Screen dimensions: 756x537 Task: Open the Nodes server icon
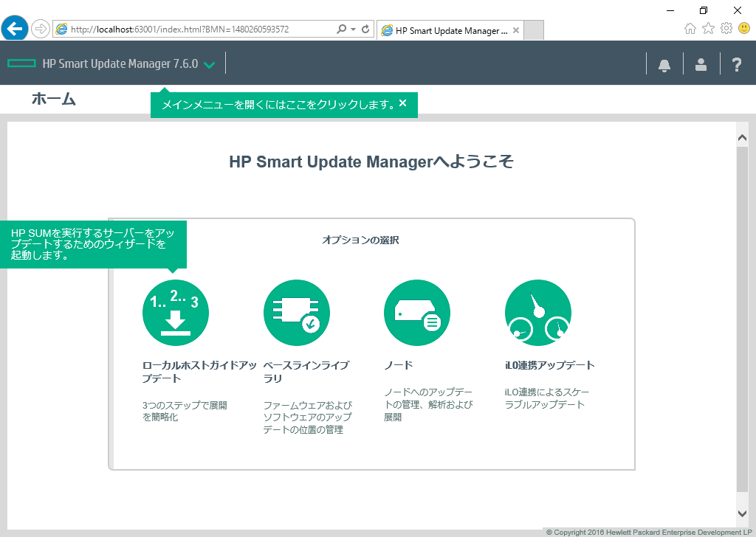[x=417, y=313]
